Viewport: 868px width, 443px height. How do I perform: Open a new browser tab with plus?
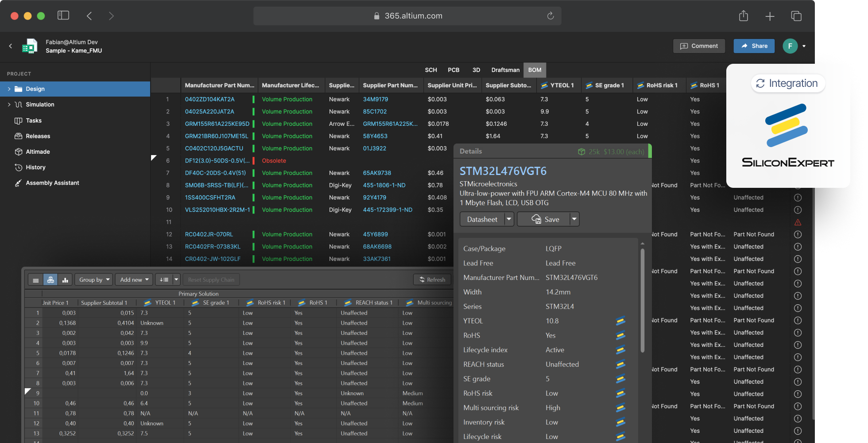click(x=770, y=16)
